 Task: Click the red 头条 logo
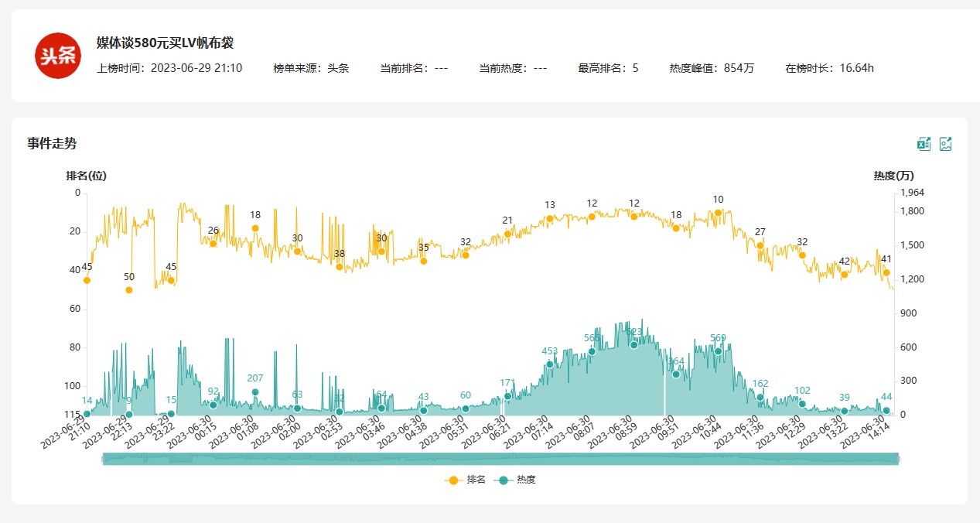point(58,56)
